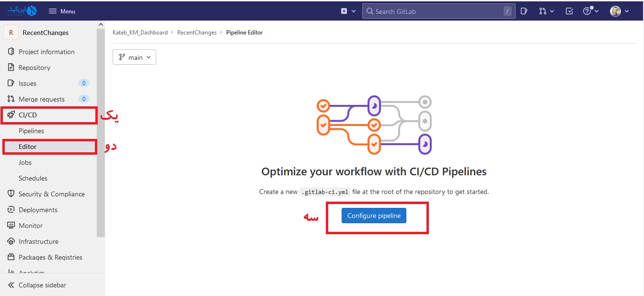Open Schedules in the sidebar
The image size is (644, 296).
(x=33, y=178)
